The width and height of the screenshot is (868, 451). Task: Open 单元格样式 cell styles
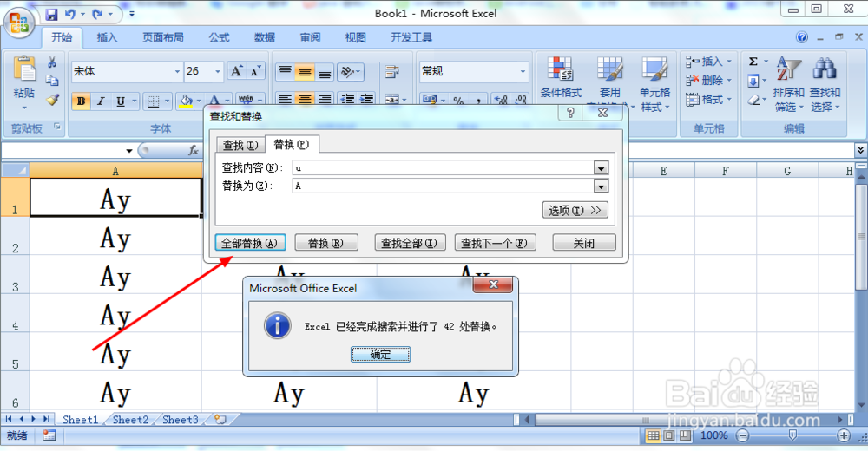click(x=654, y=83)
